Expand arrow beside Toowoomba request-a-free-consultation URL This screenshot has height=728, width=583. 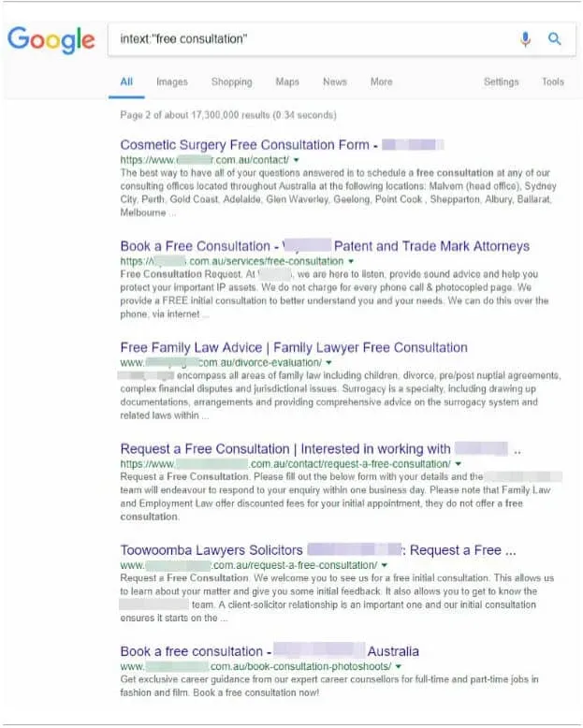(x=385, y=565)
